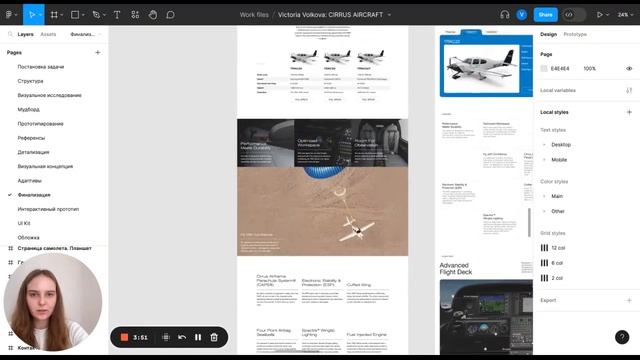Open the Структура page
The width and height of the screenshot is (640, 360).
coord(30,81)
